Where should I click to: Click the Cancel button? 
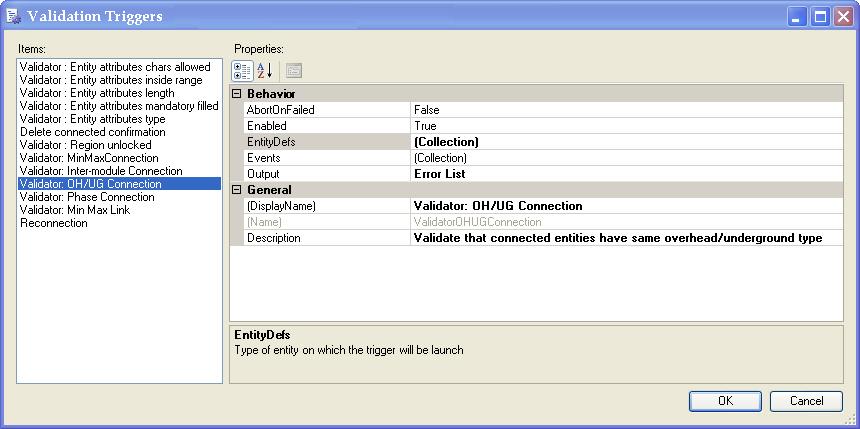pyautogui.click(x=806, y=401)
